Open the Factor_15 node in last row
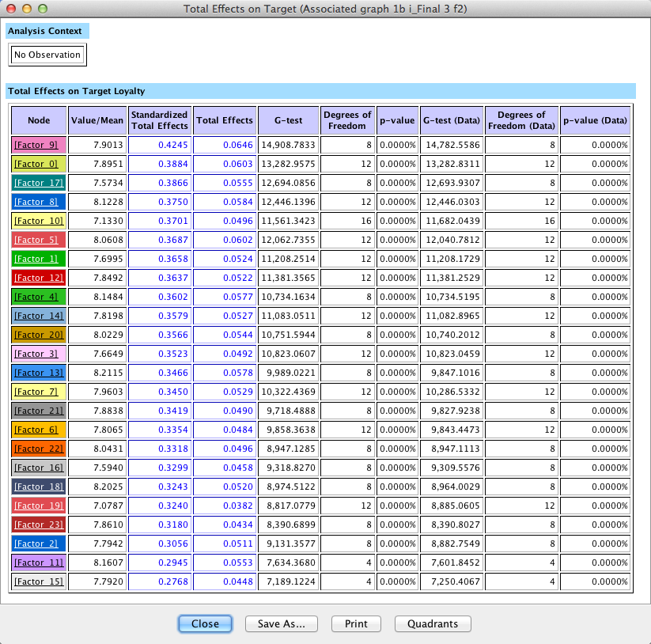Screen dimensions: 651x644 pos(38,581)
